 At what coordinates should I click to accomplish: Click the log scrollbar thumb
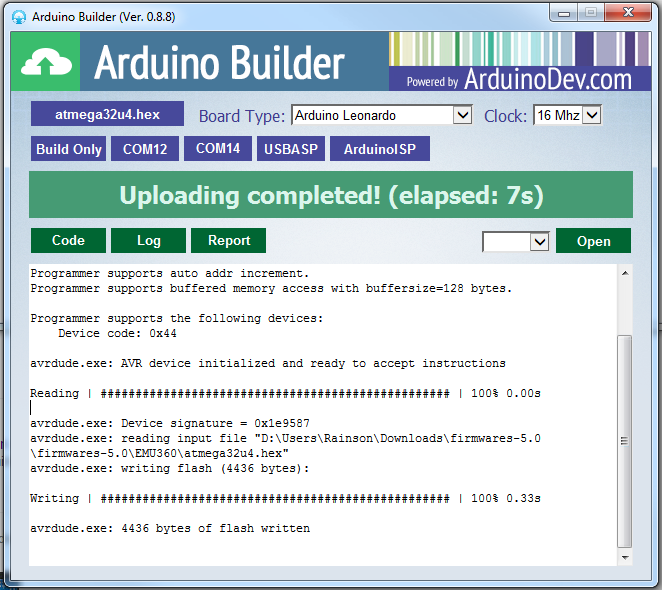coord(625,441)
